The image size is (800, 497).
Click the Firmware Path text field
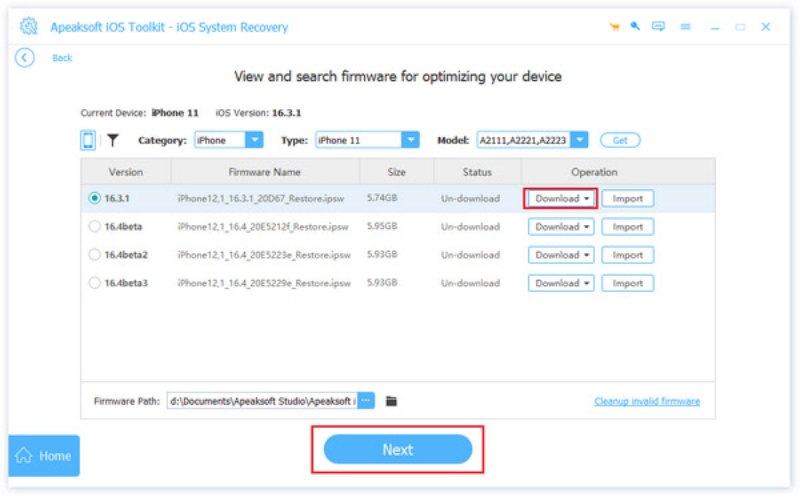(261, 401)
